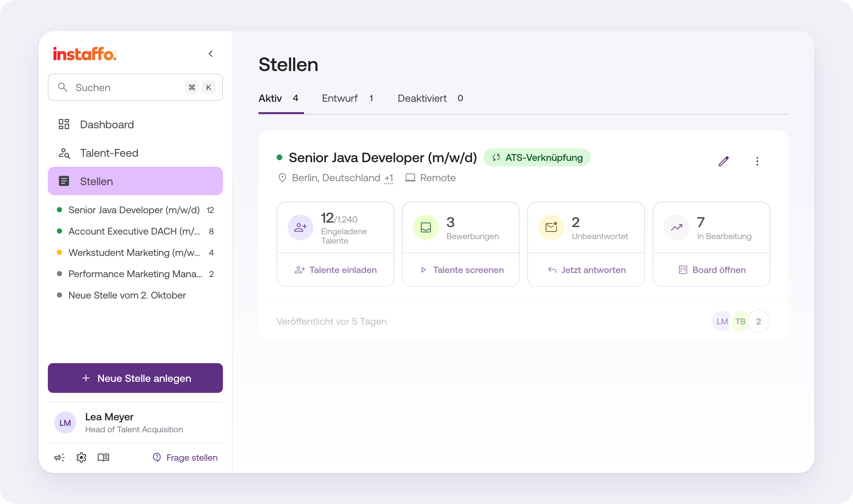Click the In Bearbeitung trend icon
853x504 pixels.
coord(677,227)
